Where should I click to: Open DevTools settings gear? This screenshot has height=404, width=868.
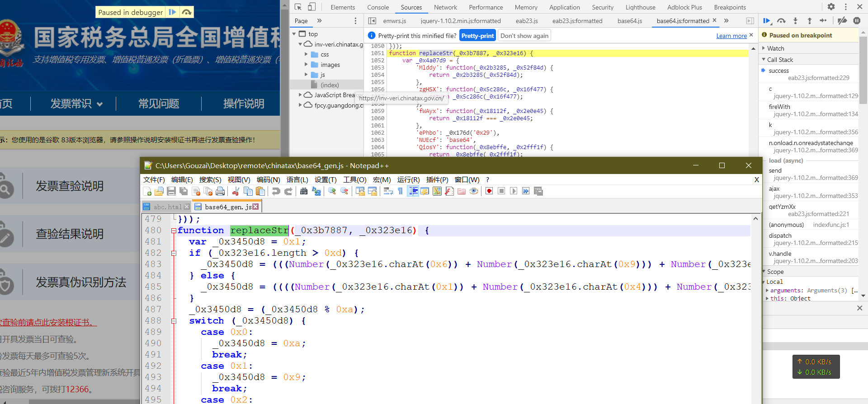(831, 7)
